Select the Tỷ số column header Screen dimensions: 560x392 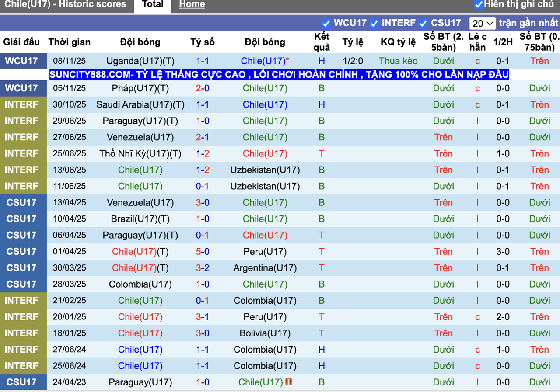pos(203,42)
